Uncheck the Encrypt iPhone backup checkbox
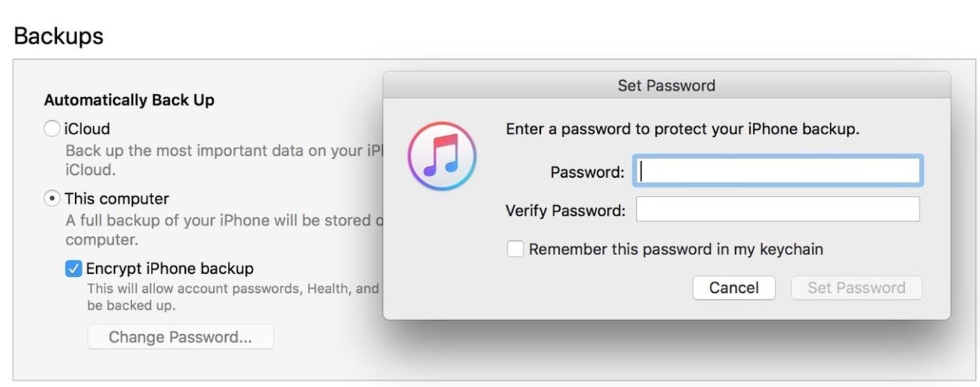The image size is (980, 387). tap(74, 268)
